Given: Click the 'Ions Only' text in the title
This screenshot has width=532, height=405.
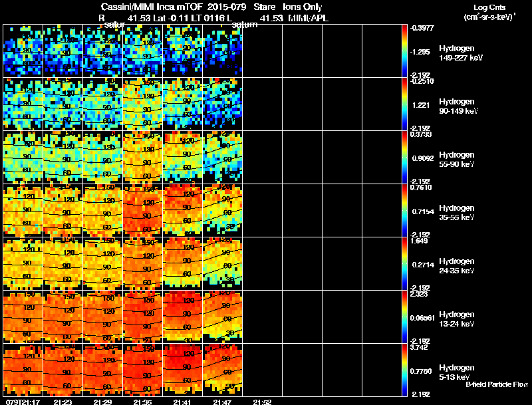Looking at the screenshot, I should (x=303, y=7).
